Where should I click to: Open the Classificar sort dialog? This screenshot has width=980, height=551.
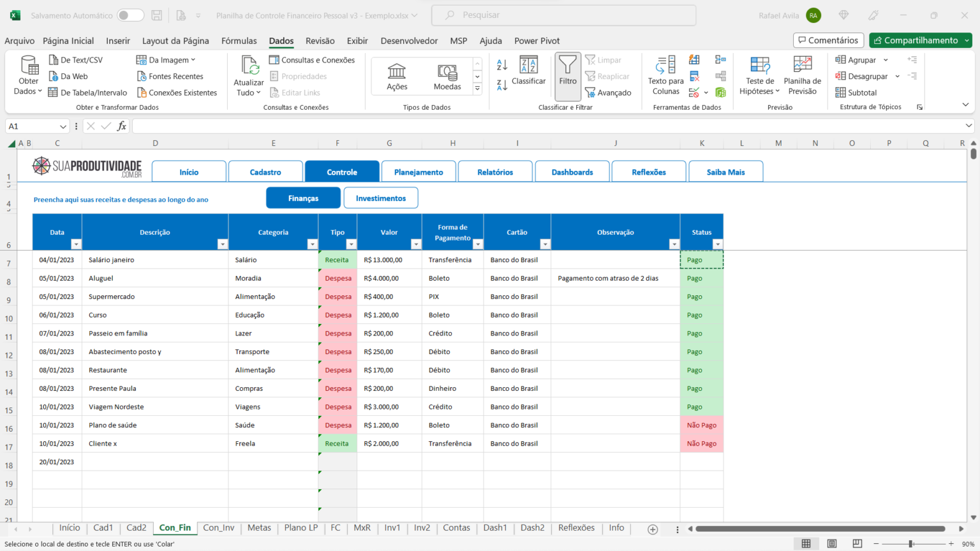coord(528,71)
